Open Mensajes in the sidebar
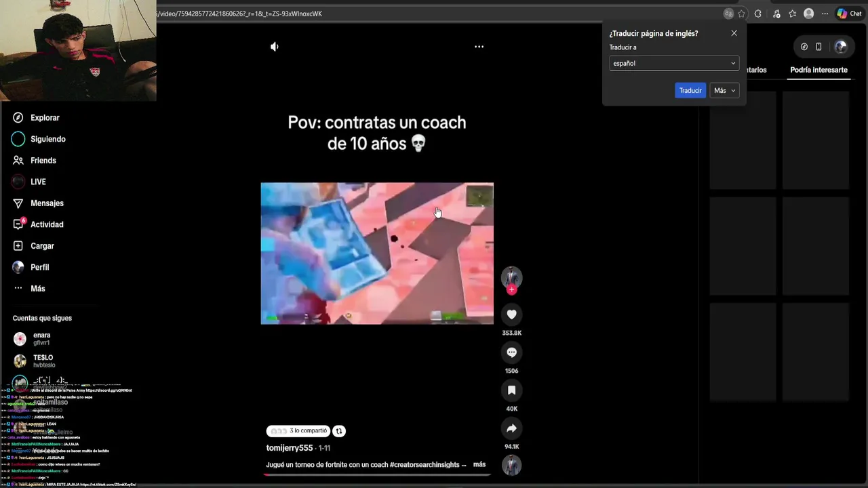Viewport: 868px width, 488px height. [47, 203]
